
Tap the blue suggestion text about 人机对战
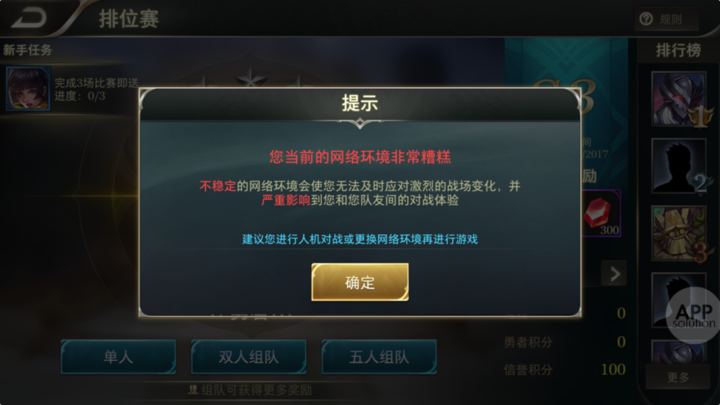(x=360, y=239)
